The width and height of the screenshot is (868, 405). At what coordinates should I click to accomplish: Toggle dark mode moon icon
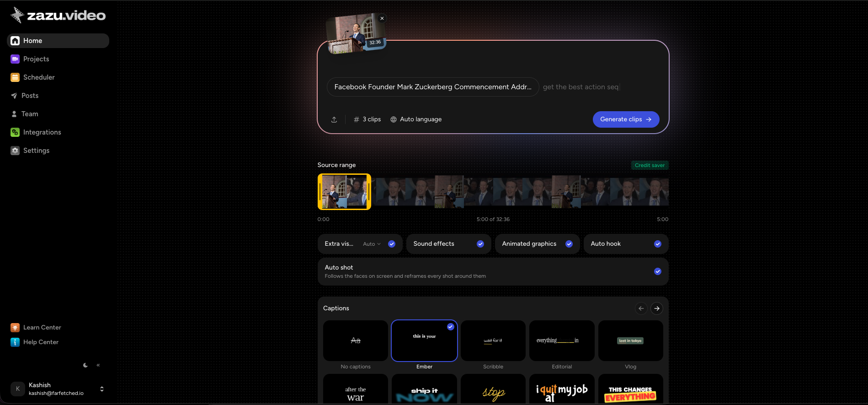85,365
